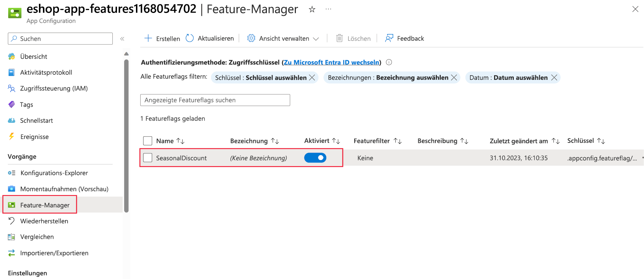Image resolution: width=644 pixels, height=279 pixels.
Task: Sort table by Bezeichnung column
Action: click(x=254, y=141)
